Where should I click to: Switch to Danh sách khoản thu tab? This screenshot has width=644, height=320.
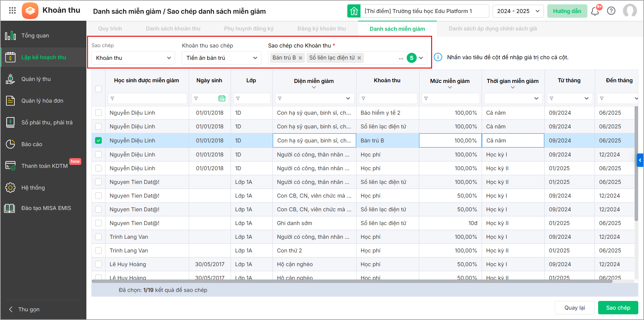(x=173, y=29)
